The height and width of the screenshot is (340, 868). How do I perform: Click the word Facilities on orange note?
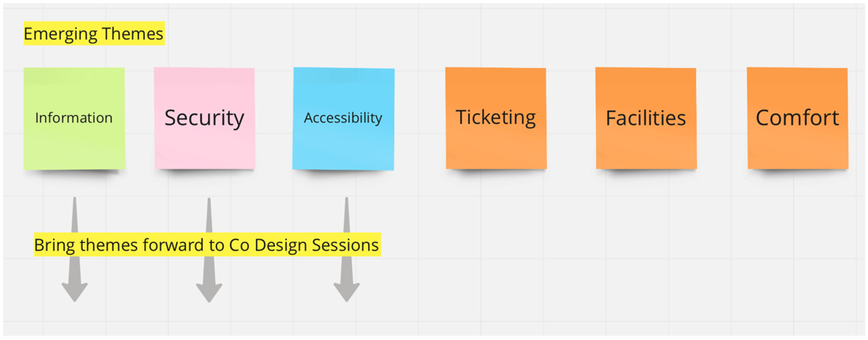pyautogui.click(x=646, y=118)
